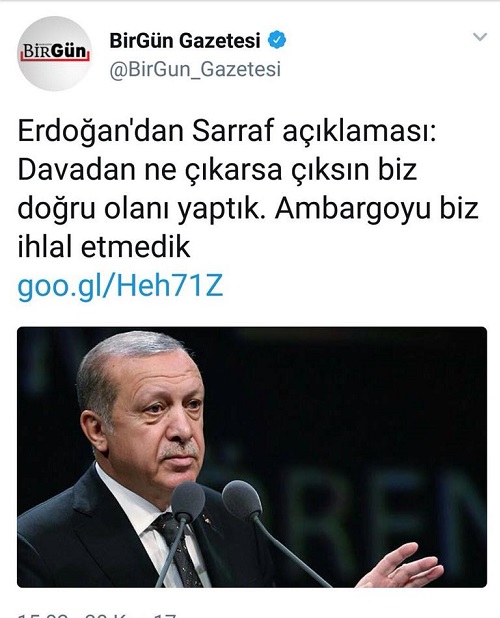Viewport: 500px width, 618px height.
Task: Open the goo.gl/Heh71Z link
Action: click(120, 286)
